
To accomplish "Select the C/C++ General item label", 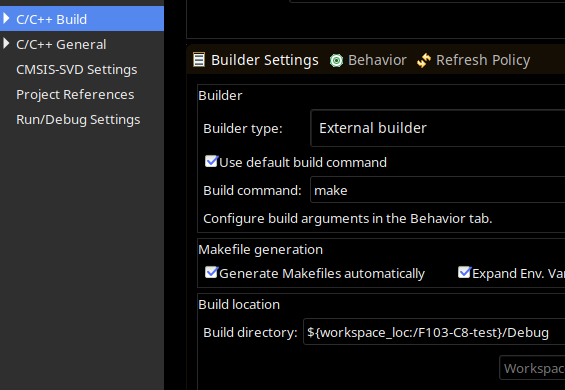I will pyautogui.click(x=61, y=44).
